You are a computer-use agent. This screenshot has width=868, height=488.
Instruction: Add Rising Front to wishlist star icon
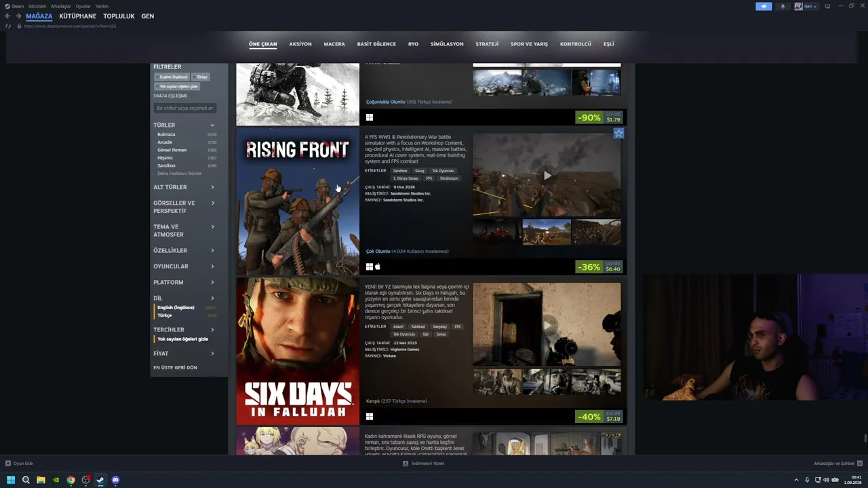pos(618,134)
